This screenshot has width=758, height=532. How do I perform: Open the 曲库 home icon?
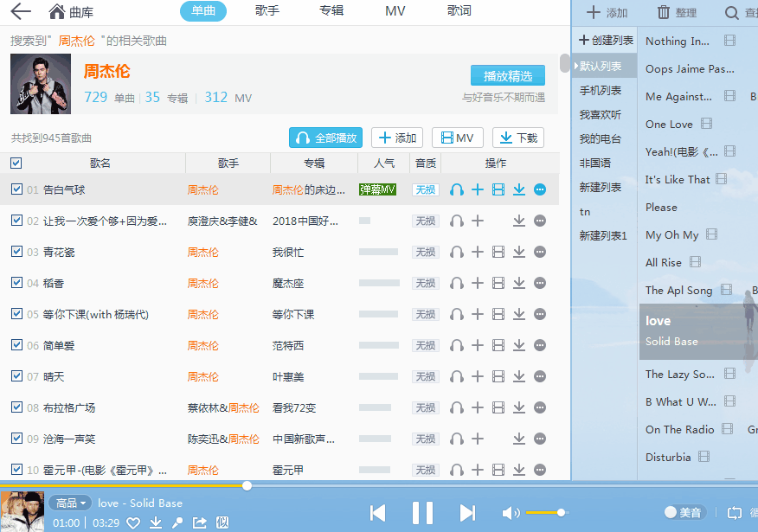tap(57, 11)
